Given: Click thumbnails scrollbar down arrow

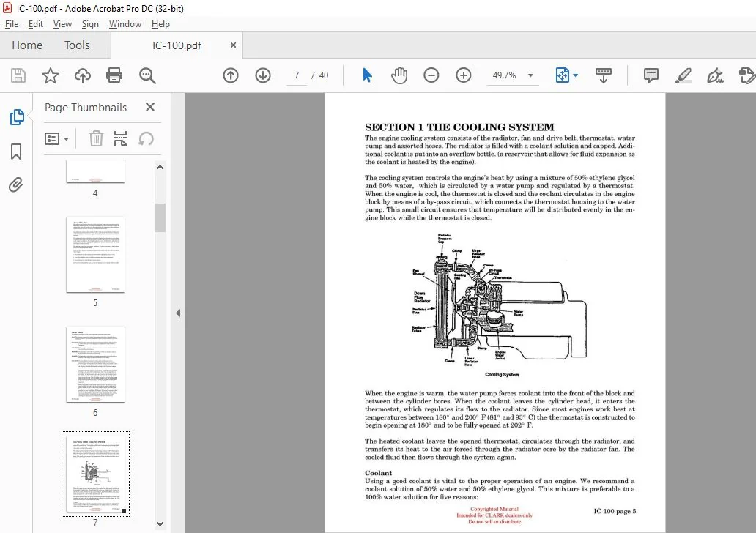Looking at the screenshot, I should tap(160, 523).
